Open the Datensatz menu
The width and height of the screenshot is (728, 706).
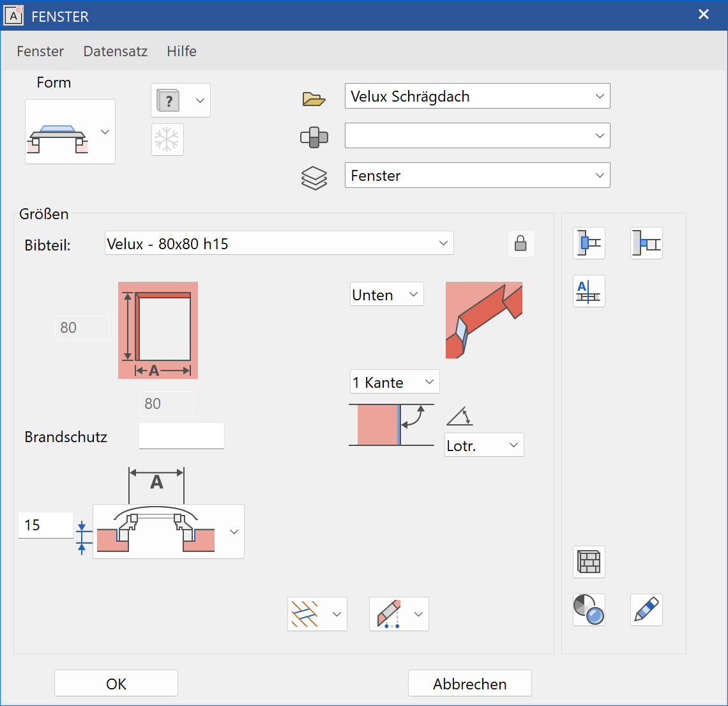[115, 51]
